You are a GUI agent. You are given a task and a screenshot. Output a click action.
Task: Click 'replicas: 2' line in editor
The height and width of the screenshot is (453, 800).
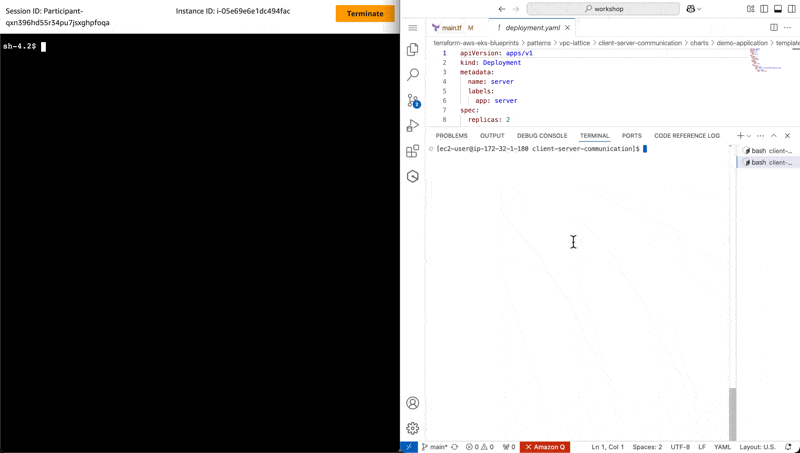(x=489, y=119)
